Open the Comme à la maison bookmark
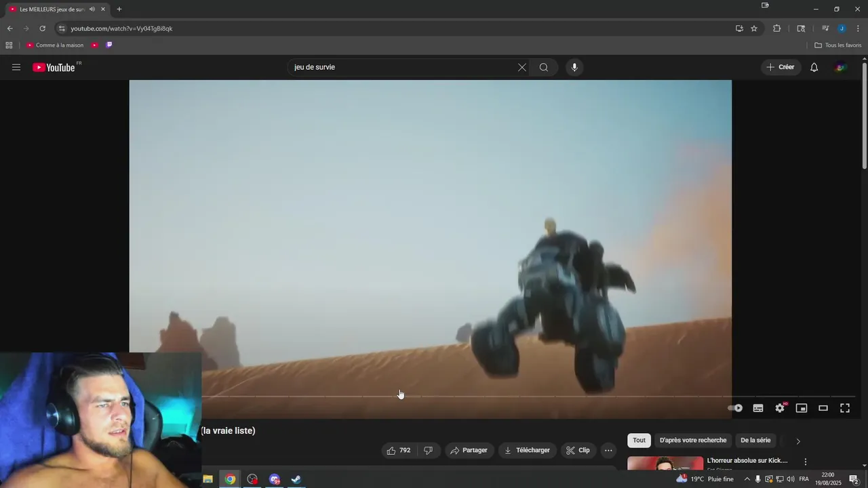 [x=55, y=45]
